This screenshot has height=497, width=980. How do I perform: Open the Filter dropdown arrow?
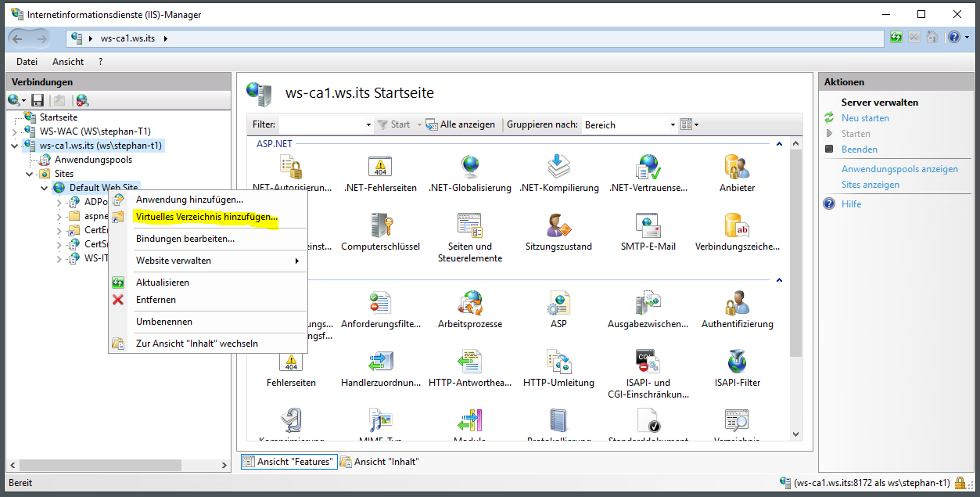368,124
